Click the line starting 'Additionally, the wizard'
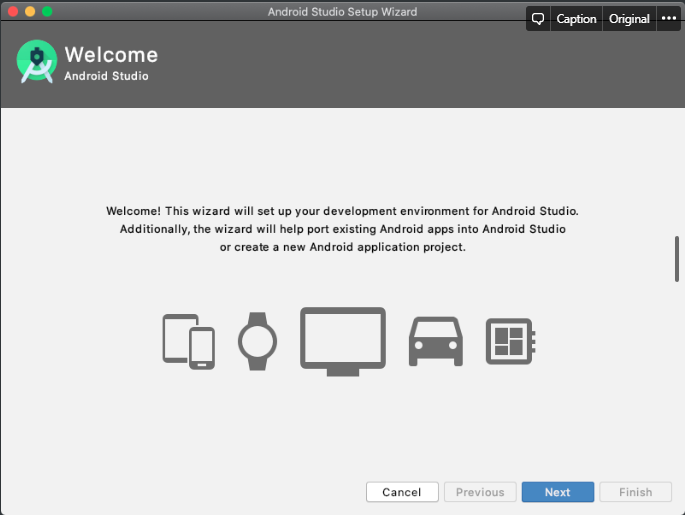 tap(342, 229)
